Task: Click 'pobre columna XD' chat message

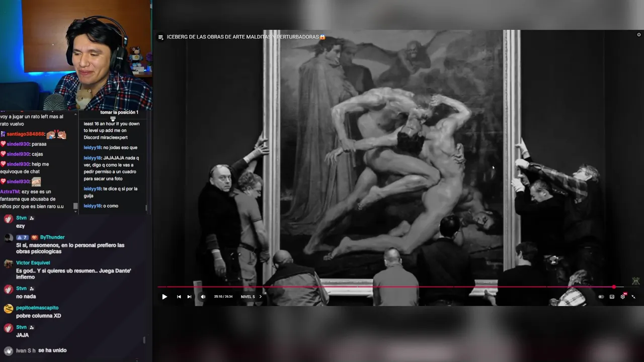Action: click(x=38, y=316)
